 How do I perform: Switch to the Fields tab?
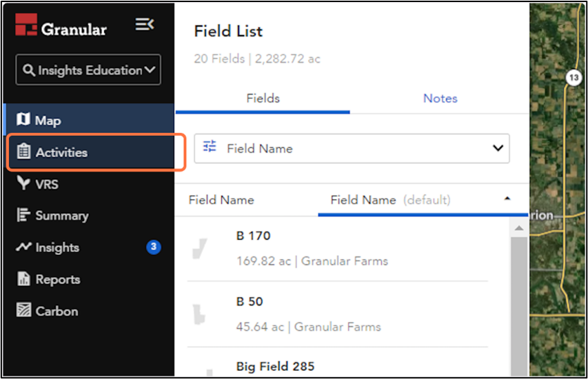click(x=263, y=99)
